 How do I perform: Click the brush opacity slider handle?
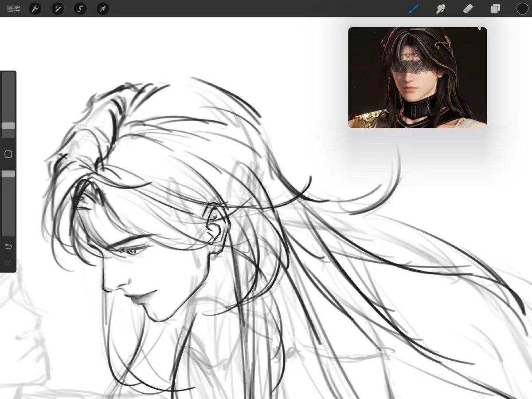[8, 174]
